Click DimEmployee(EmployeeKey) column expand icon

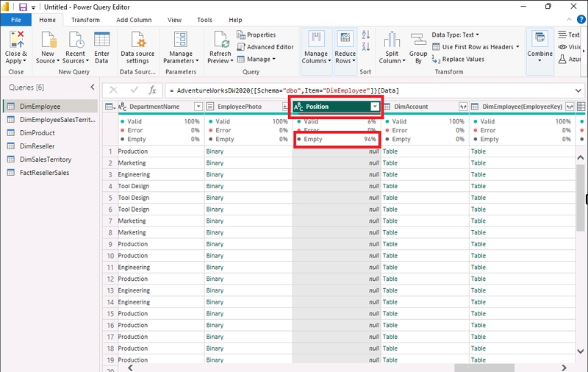570,107
